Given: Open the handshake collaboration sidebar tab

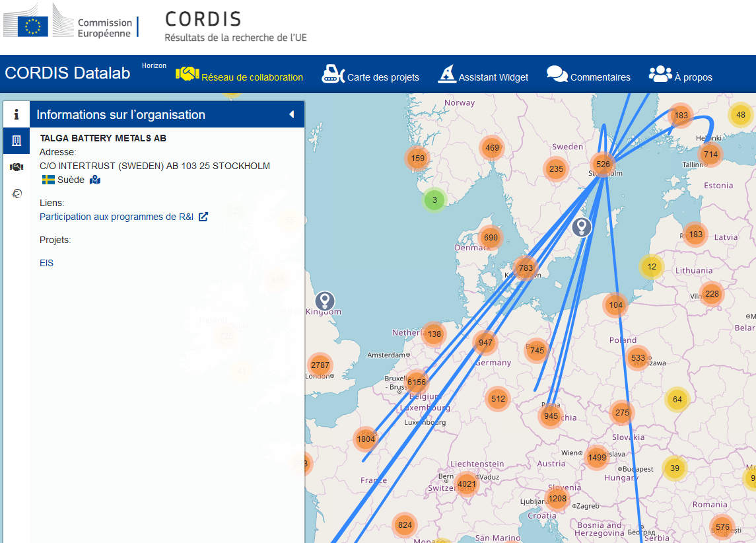Looking at the screenshot, I should (x=16, y=167).
